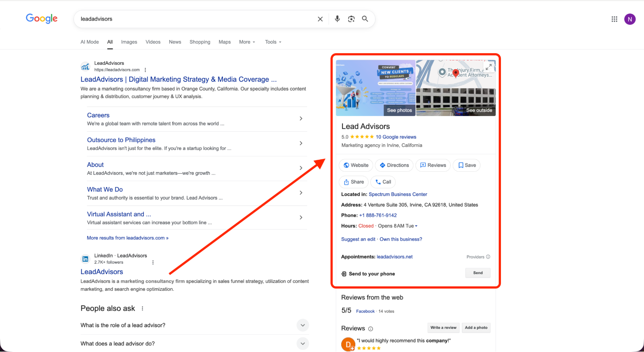Expand 'What is the role of a lead advisor?'
Image resolution: width=644 pixels, height=352 pixels.
[x=303, y=325]
